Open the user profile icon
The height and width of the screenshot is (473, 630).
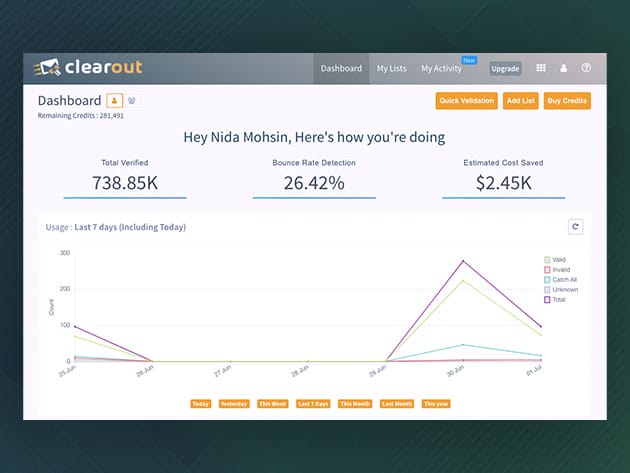(x=563, y=69)
